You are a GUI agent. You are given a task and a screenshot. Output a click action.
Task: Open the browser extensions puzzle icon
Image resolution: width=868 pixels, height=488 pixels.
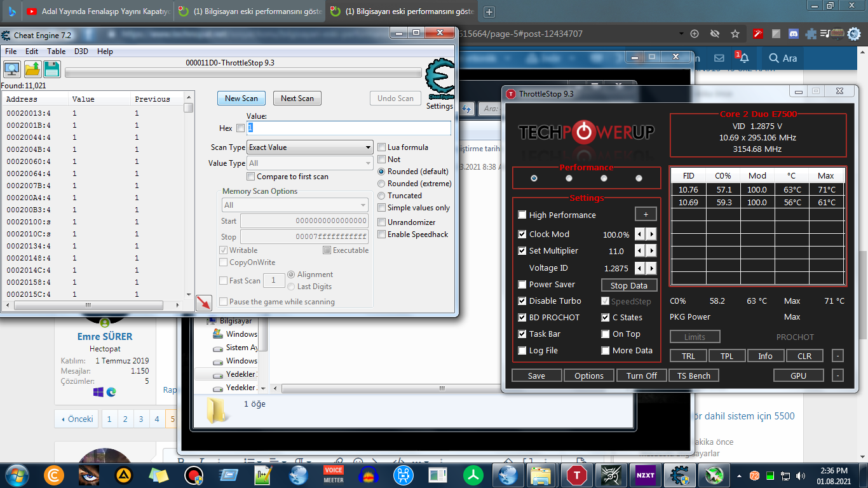(811, 34)
